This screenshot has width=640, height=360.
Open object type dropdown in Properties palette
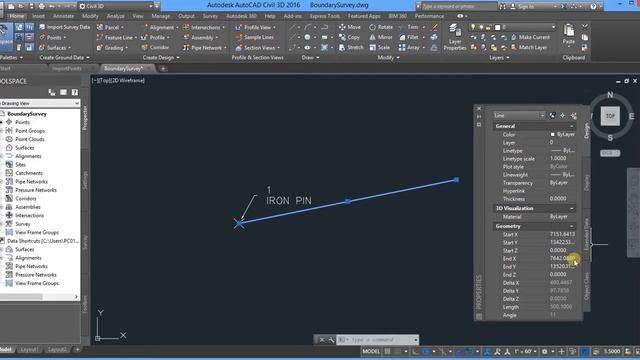[519, 116]
